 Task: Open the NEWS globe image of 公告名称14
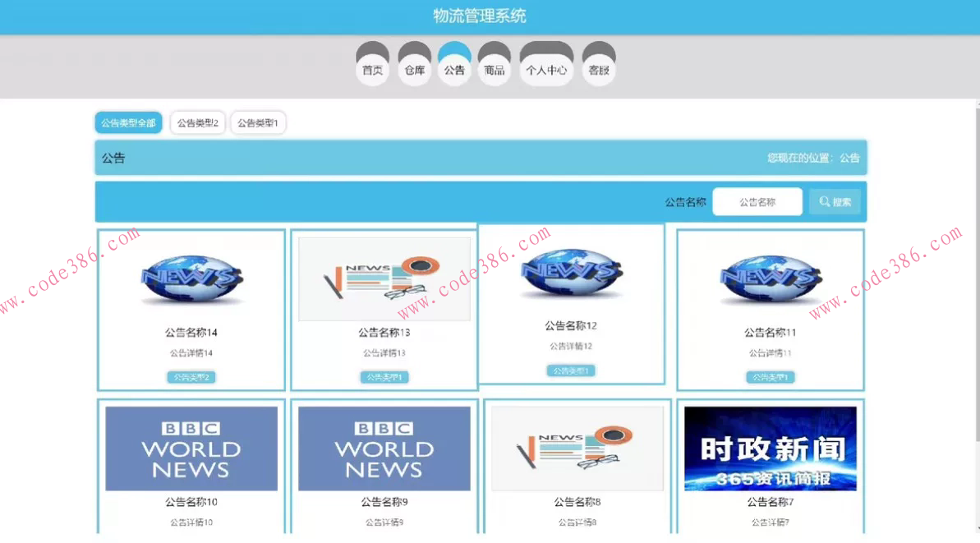tap(191, 278)
